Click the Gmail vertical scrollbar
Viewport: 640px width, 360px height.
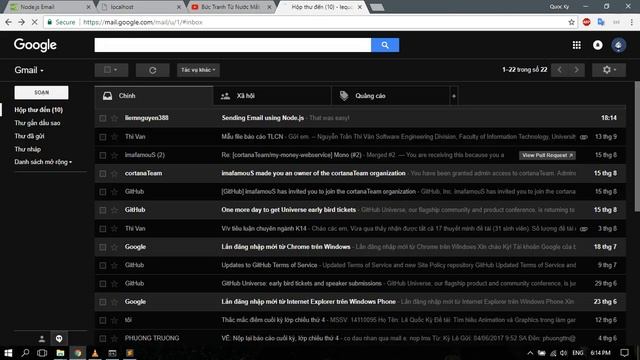(x=637, y=147)
